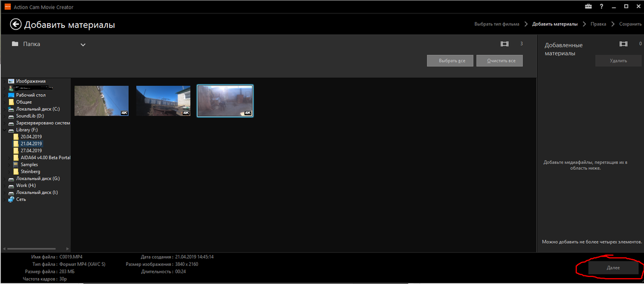Viewport: 644px width, 284px height.
Task: Select the Steinberg folder
Action: pyautogui.click(x=30, y=171)
